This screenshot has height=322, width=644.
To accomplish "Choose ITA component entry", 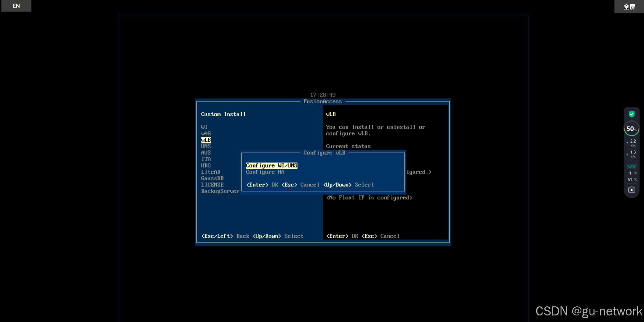I will [206, 159].
